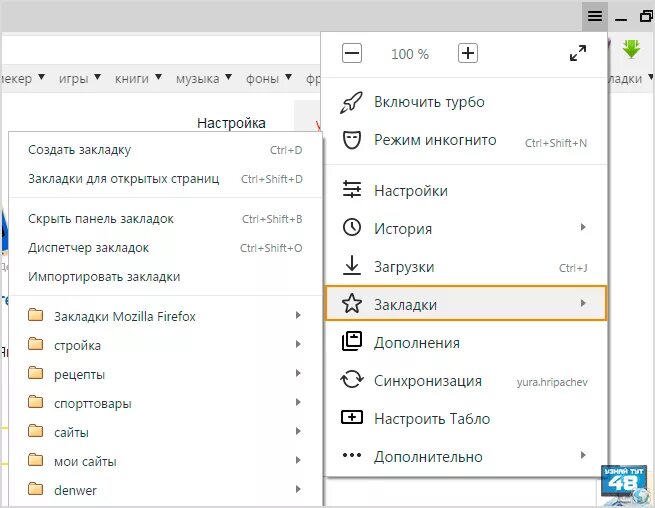Screen dimensions: 655x508
Task: Click the yura.hripachev account name
Action: click(552, 382)
